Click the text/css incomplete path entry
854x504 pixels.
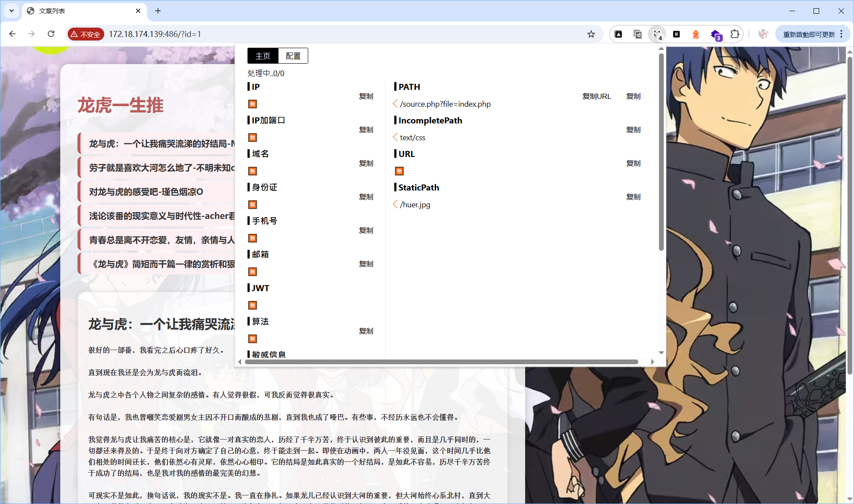pos(412,138)
